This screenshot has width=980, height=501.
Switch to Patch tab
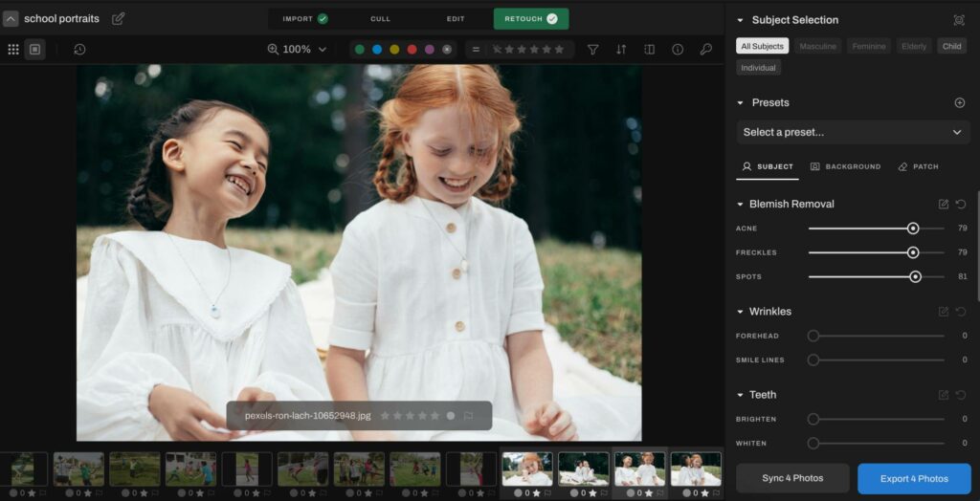point(918,166)
